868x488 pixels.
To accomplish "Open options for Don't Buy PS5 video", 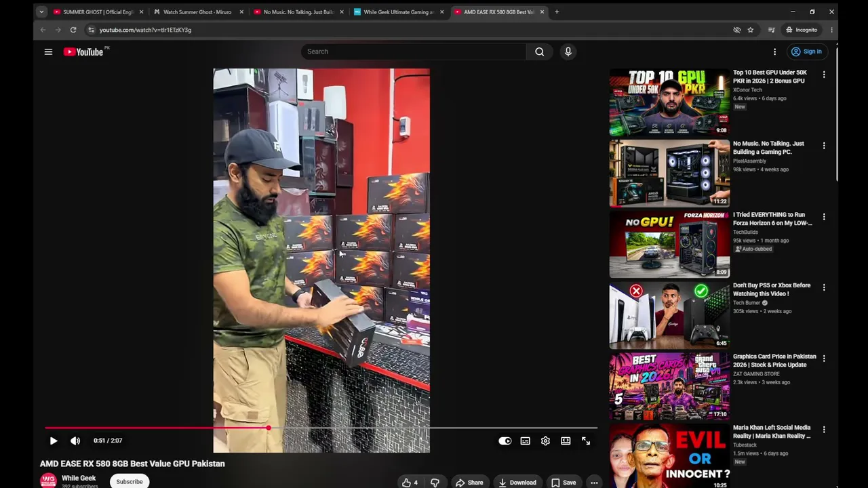I will 824,287.
